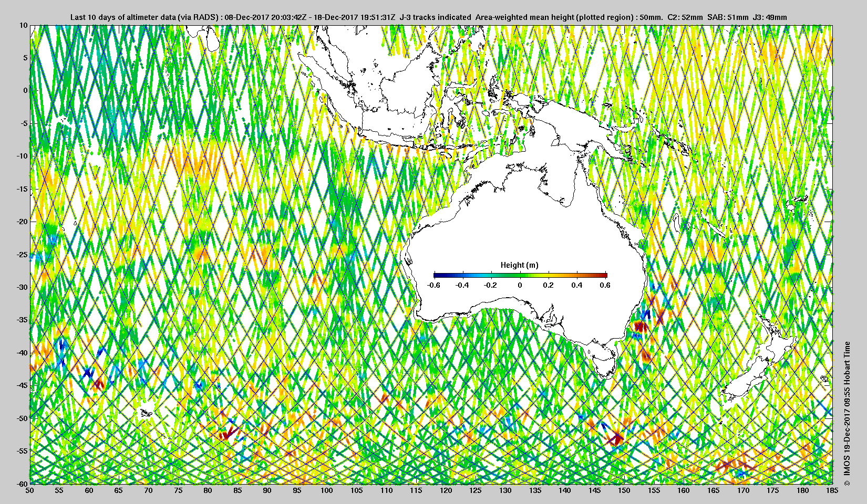This screenshot has width=867, height=504.
Task: Click the "Area-weighted mean height" text in title
Action: [524, 17]
